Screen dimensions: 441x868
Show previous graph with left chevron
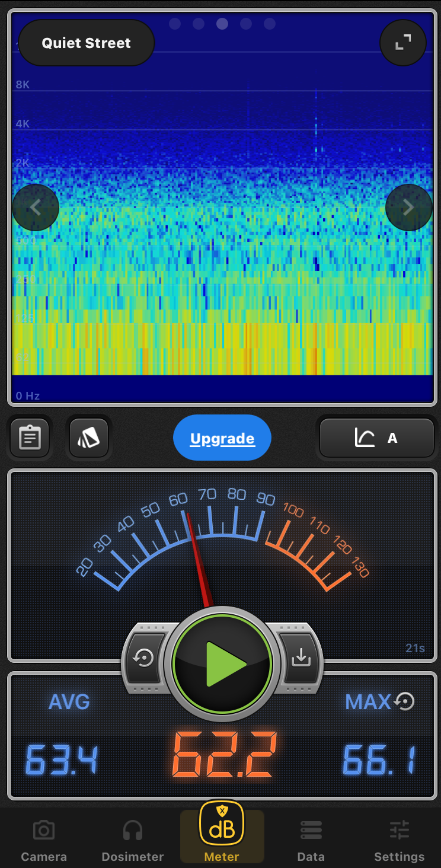point(36,208)
